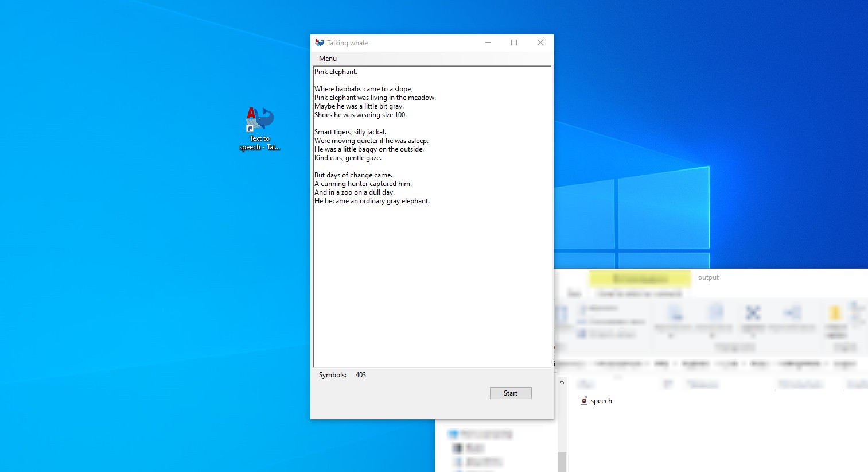Maximize the Talking whale window
868x472 pixels.
coord(514,42)
